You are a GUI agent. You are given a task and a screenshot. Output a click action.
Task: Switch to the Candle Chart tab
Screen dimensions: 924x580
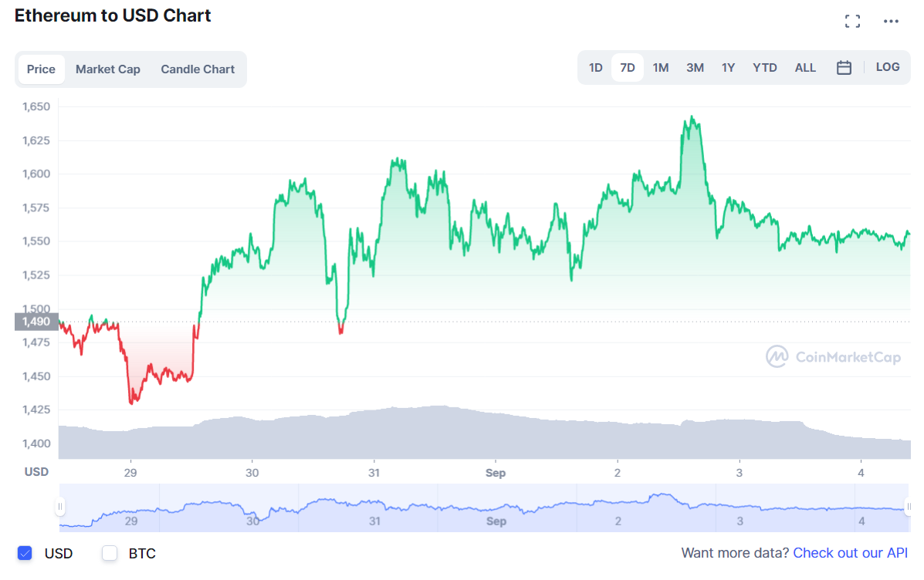pos(198,69)
